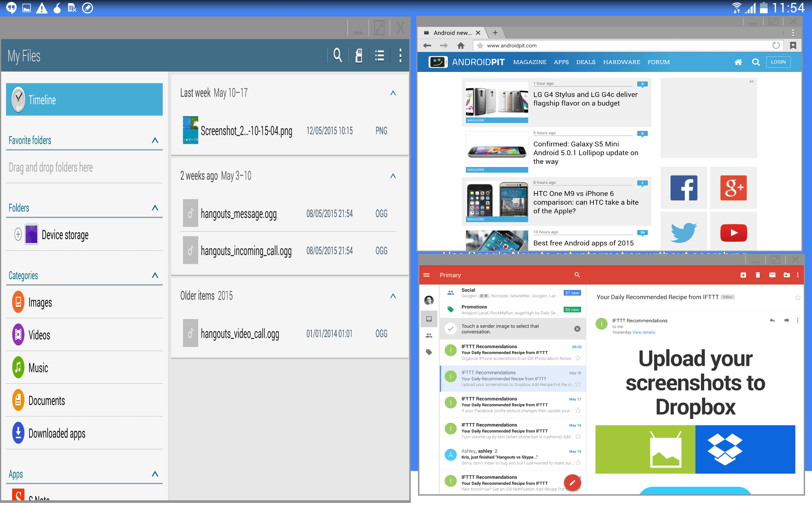This screenshot has height=507, width=812.
Task: Open search in My Files
Action: pos(337,55)
